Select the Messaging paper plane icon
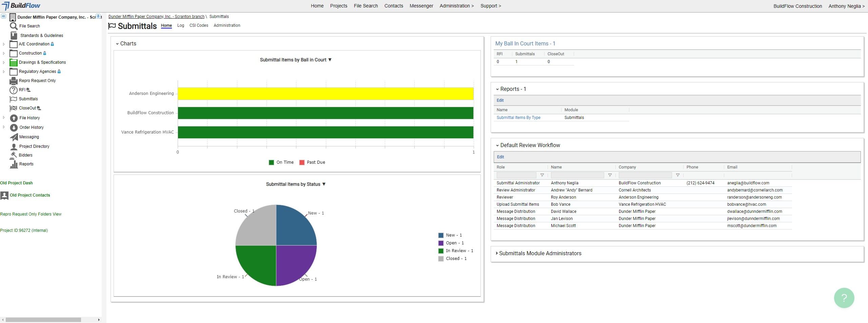Screen dimensions: 868x323 pyautogui.click(x=14, y=137)
